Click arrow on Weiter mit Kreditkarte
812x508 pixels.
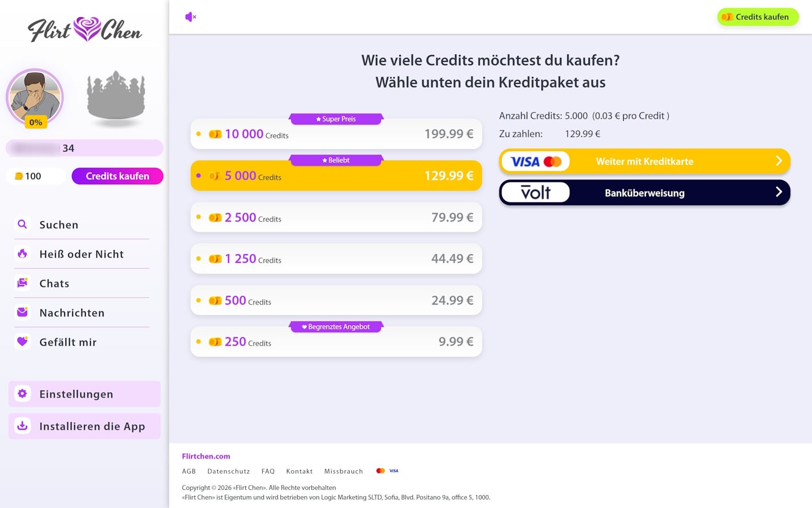point(779,161)
